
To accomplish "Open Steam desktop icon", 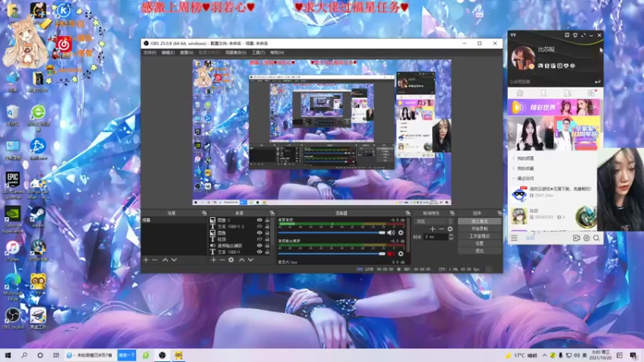I will pos(38,217).
